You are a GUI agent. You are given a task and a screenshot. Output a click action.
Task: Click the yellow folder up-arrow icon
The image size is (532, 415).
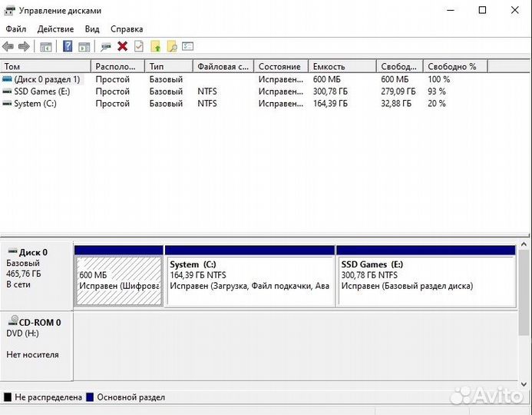pyautogui.click(x=155, y=46)
